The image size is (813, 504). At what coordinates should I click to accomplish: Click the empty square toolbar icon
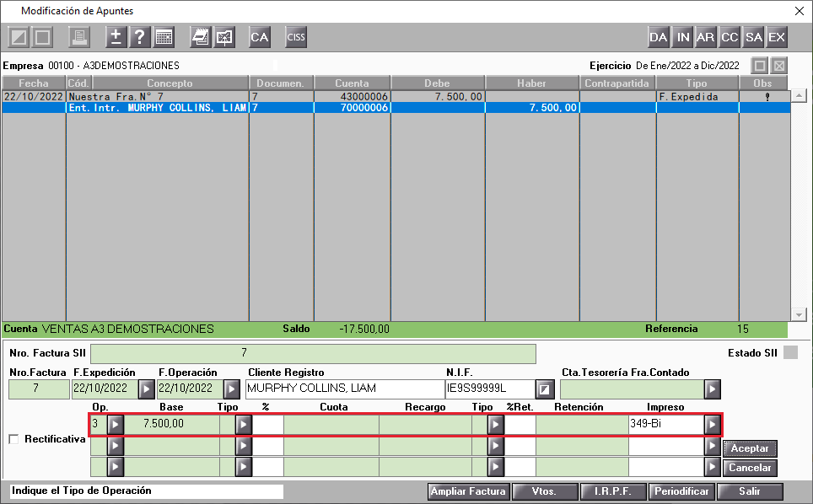[x=42, y=37]
